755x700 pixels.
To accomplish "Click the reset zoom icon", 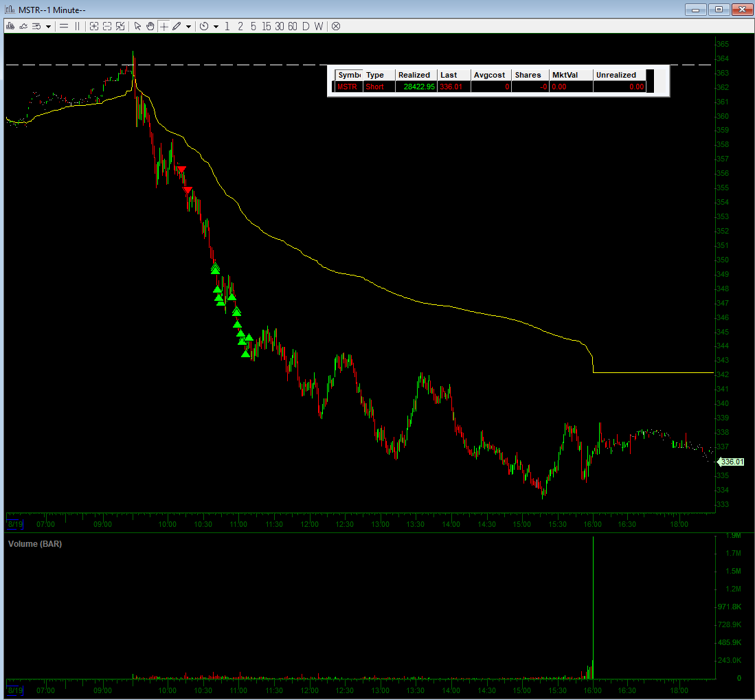I will (120, 27).
